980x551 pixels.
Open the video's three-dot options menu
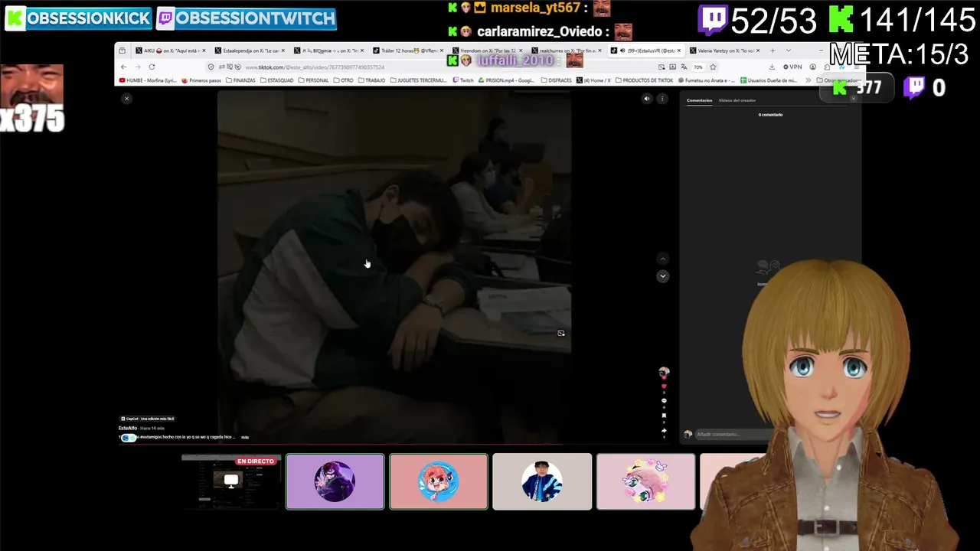(x=662, y=99)
